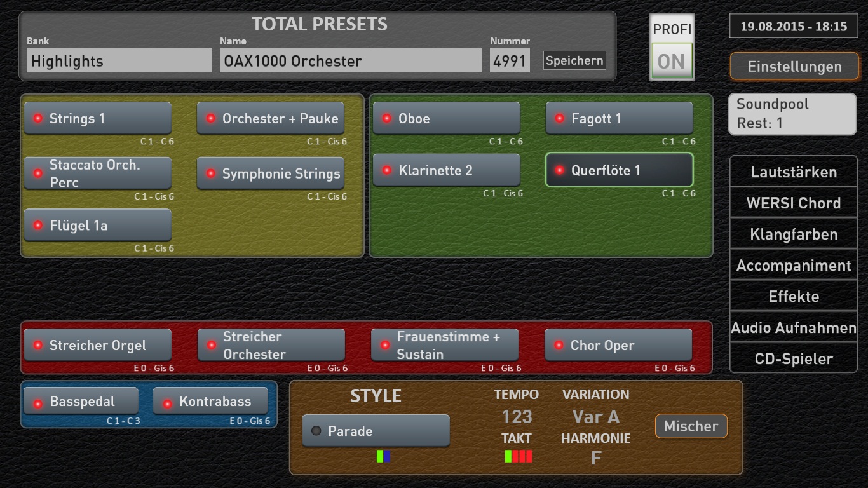Open the preset name field OAX1000 Orchester
Viewport: 868px width, 488px height.
pyautogui.click(x=350, y=61)
